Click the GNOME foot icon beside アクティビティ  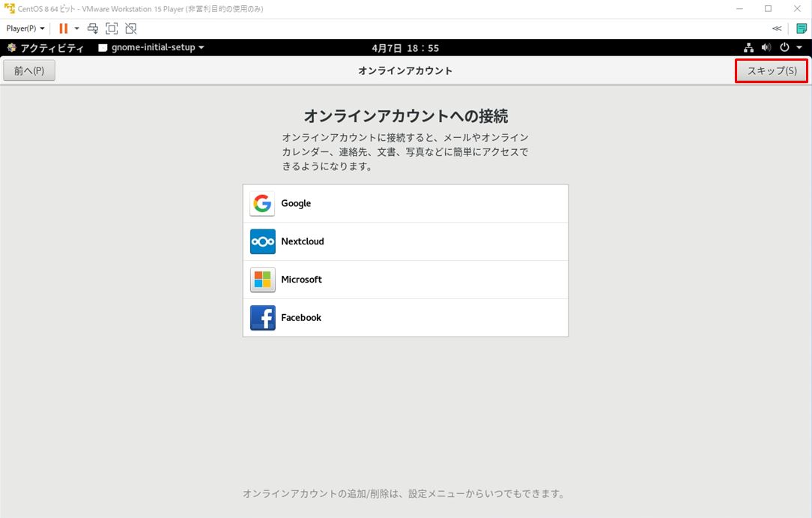click(x=11, y=48)
